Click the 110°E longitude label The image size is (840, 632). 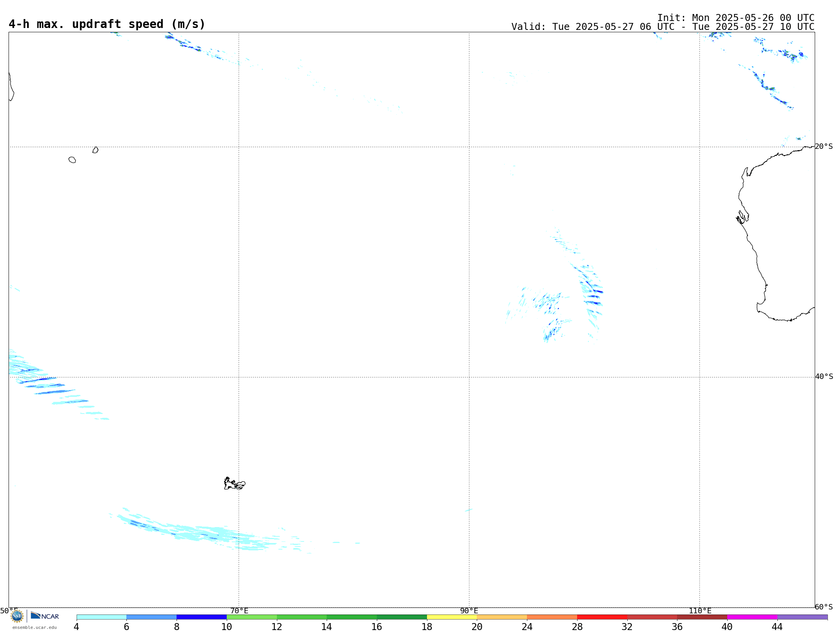point(700,611)
